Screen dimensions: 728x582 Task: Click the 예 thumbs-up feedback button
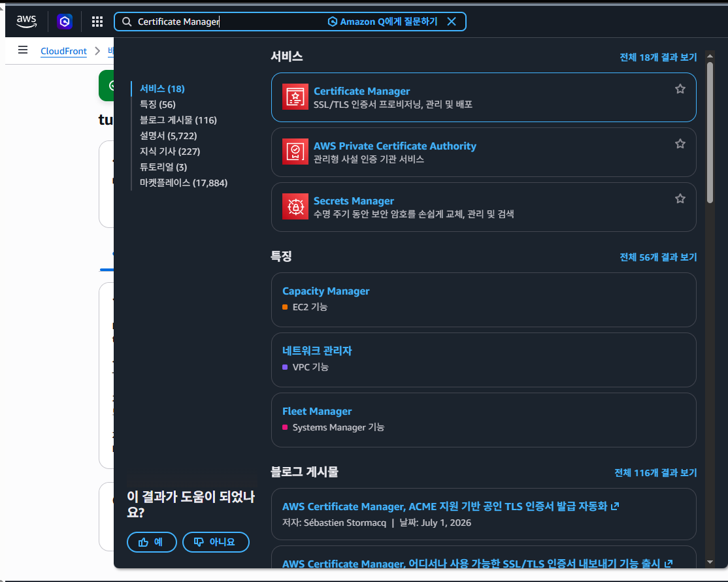(152, 542)
